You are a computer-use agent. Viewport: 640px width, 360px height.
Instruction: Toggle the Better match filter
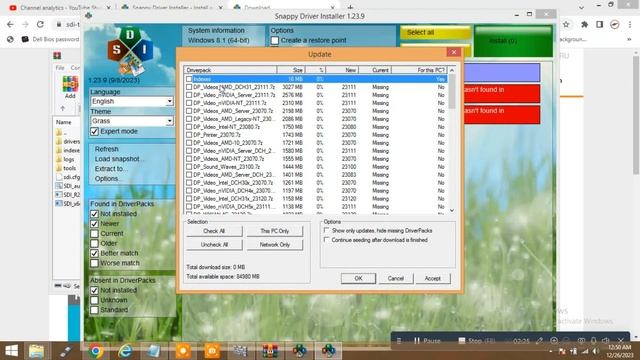pyautogui.click(x=94, y=253)
